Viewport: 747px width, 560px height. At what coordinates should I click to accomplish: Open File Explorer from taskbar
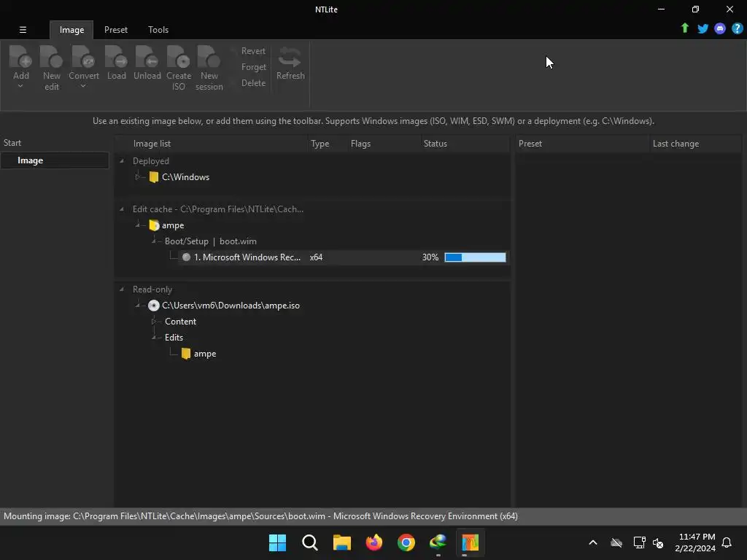[x=341, y=542]
